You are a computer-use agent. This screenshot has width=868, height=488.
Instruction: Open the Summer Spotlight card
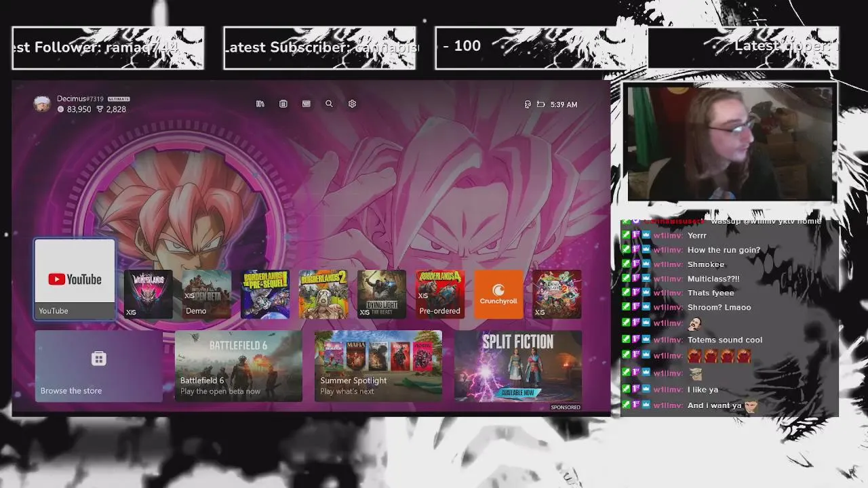[x=378, y=366]
